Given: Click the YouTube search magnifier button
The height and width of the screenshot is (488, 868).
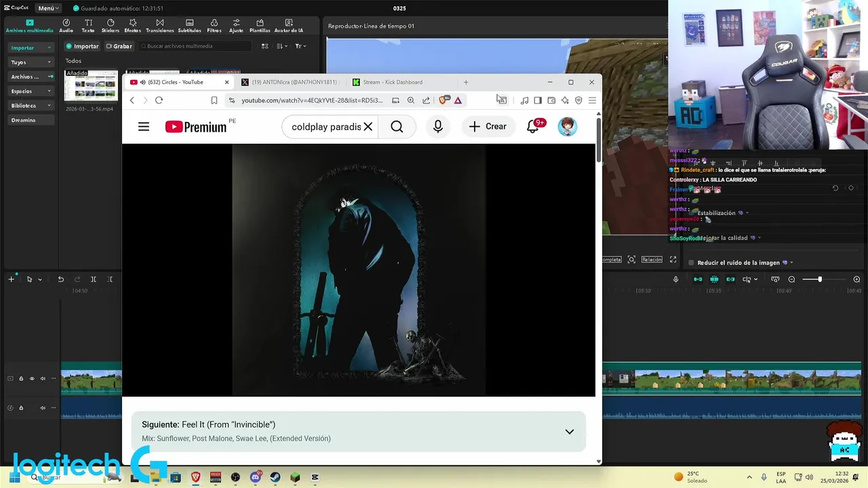Looking at the screenshot, I should 397,127.
